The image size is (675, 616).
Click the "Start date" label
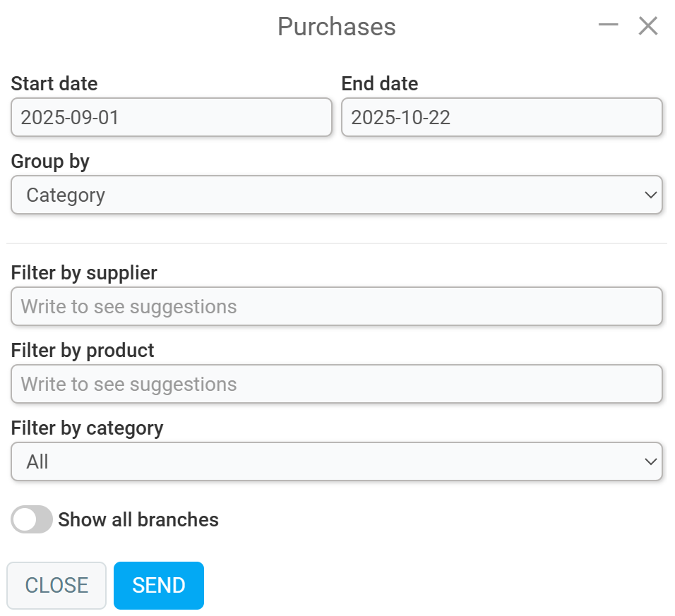point(54,83)
